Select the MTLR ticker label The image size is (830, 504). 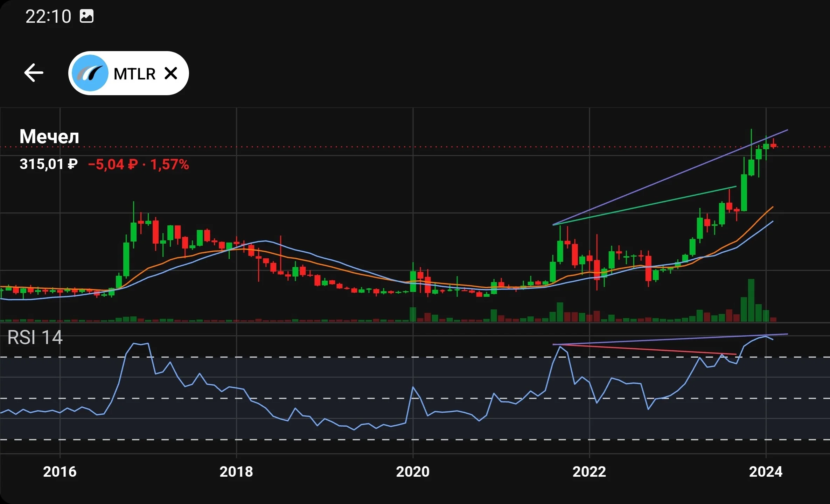(x=134, y=74)
